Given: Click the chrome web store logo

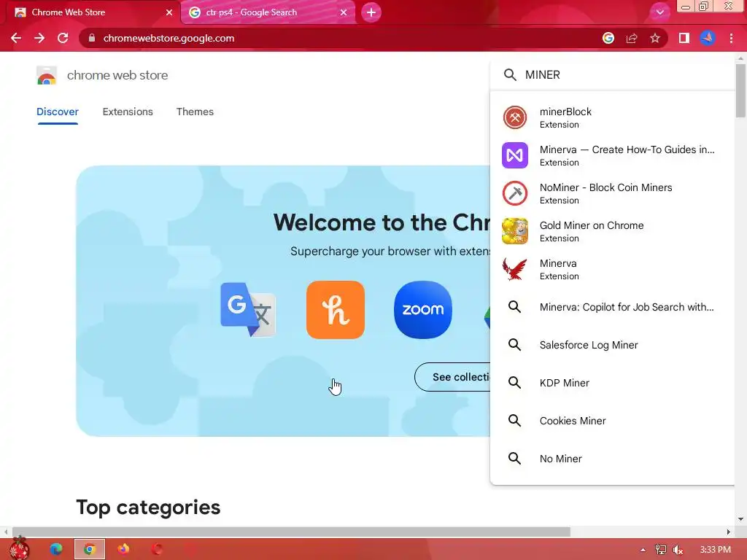Looking at the screenshot, I should 47,75.
